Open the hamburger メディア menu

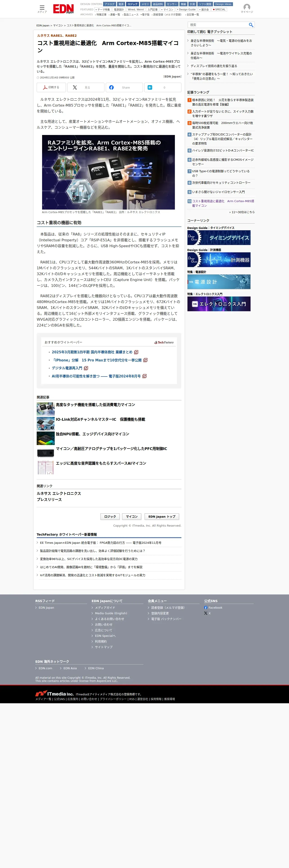click(x=42, y=9)
